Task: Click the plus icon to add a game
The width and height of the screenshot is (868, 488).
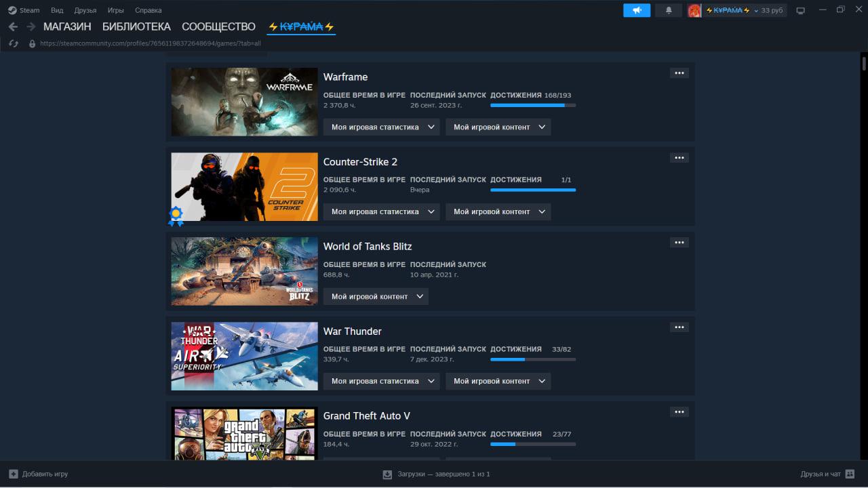Action: tap(14, 474)
